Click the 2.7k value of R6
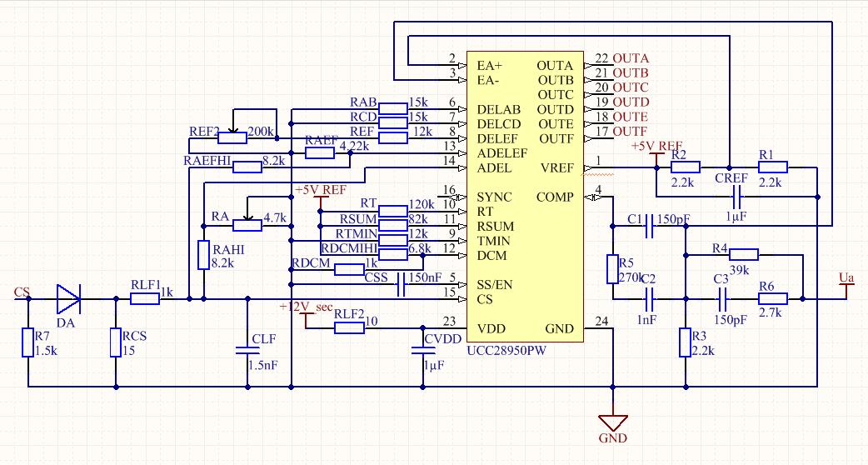The height and width of the screenshot is (465, 868). [770, 312]
